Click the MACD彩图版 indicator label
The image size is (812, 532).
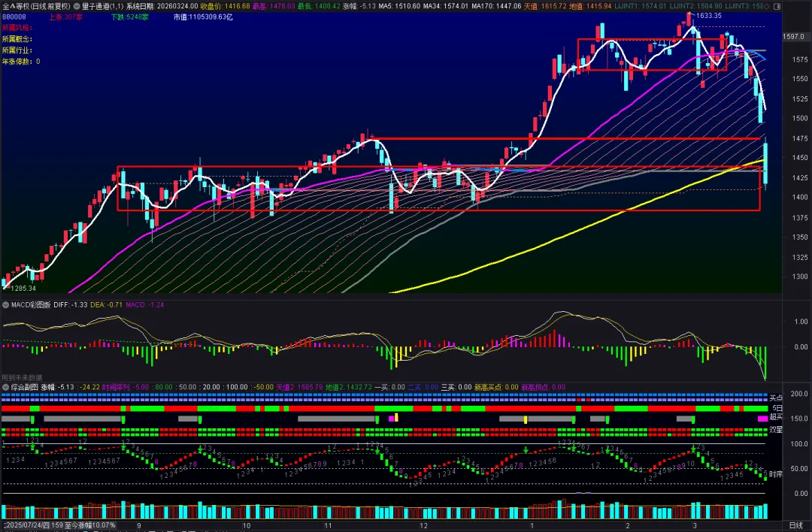(x=31, y=305)
